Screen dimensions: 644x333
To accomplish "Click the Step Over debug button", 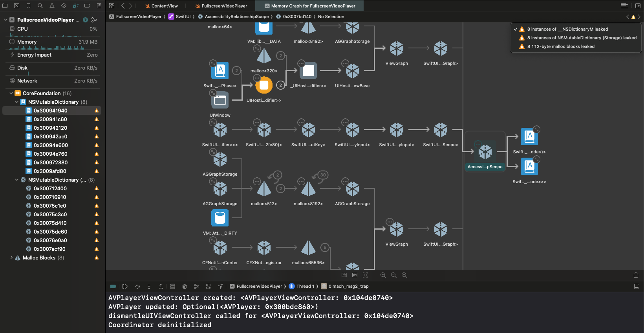I will pyautogui.click(x=137, y=286).
